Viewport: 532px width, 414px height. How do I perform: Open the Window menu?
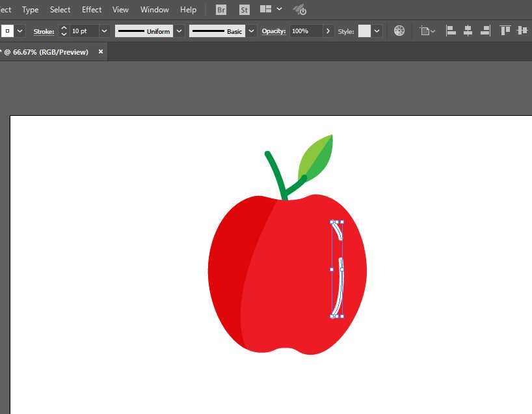(x=155, y=10)
